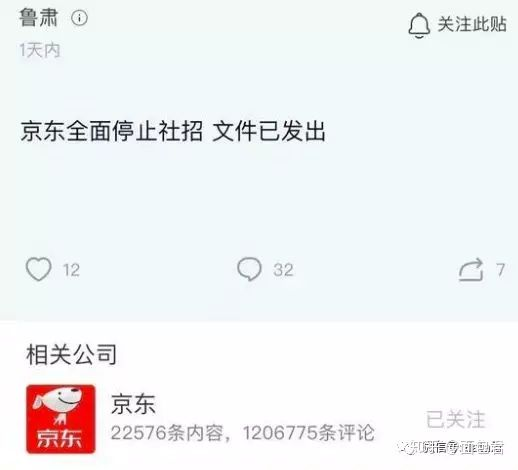View the 22576条内容 company stats
The width and height of the screenshot is (518, 470).
pyautogui.click(x=167, y=433)
